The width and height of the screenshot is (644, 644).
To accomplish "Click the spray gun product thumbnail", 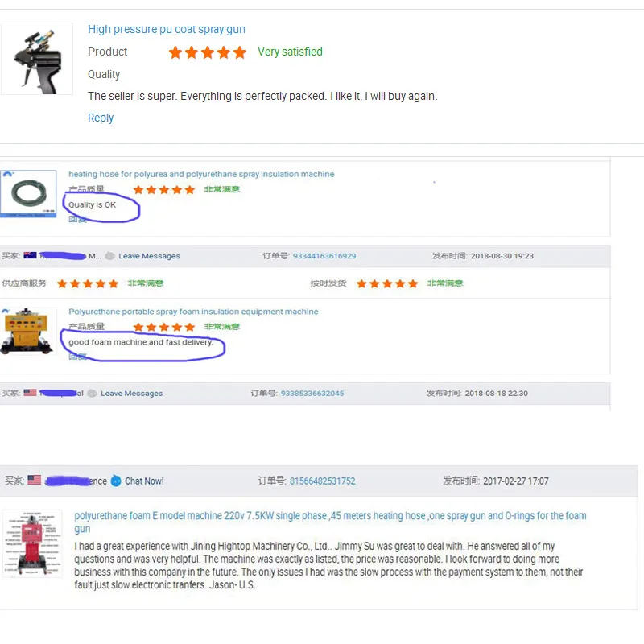I will click(37, 59).
